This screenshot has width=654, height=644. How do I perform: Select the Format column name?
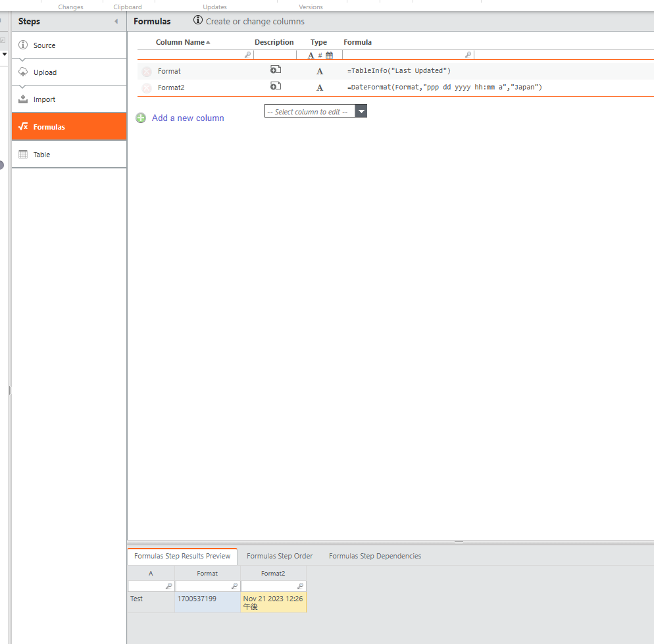click(x=169, y=71)
